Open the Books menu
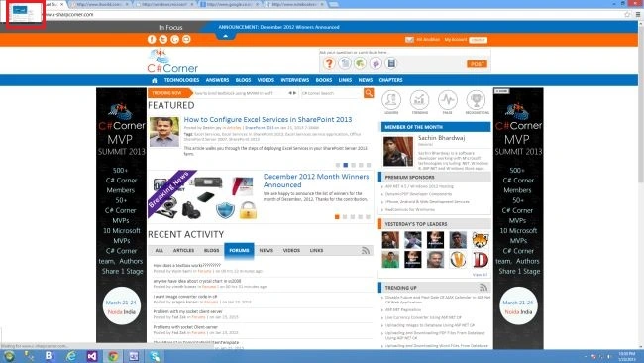This screenshot has width=644, height=363. (x=324, y=80)
